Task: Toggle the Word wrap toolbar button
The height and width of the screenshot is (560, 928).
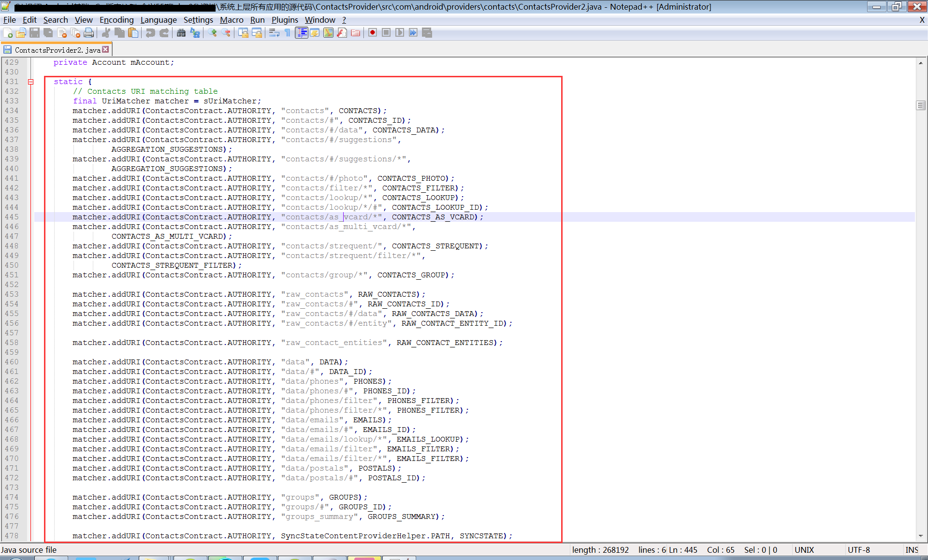Action: [x=274, y=33]
